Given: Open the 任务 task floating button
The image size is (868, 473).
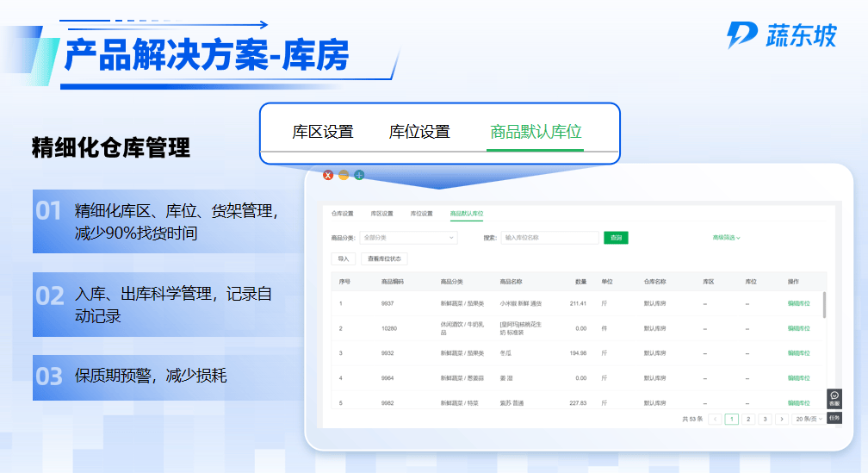Looking at the screenshot, I should [x=834, y=418].
